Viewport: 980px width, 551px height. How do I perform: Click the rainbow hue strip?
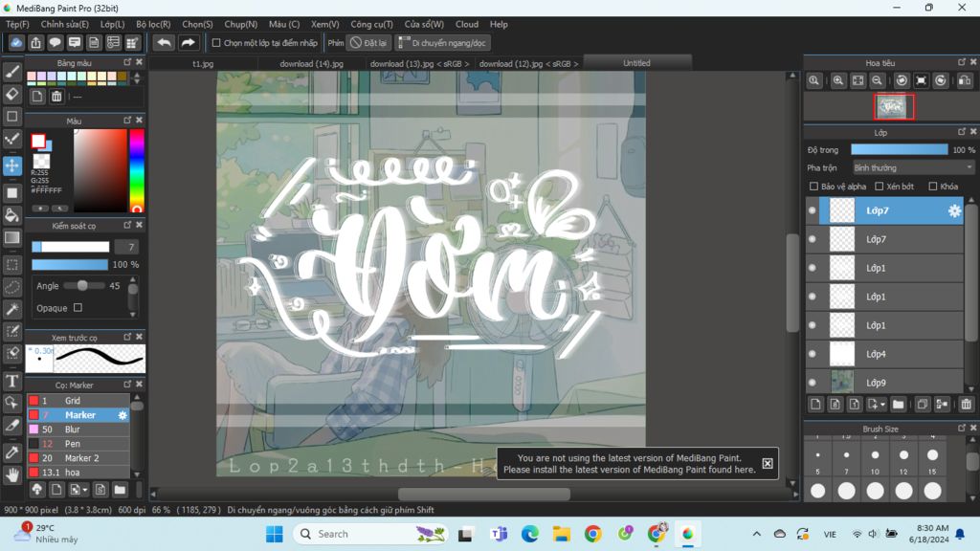point(137,170)
